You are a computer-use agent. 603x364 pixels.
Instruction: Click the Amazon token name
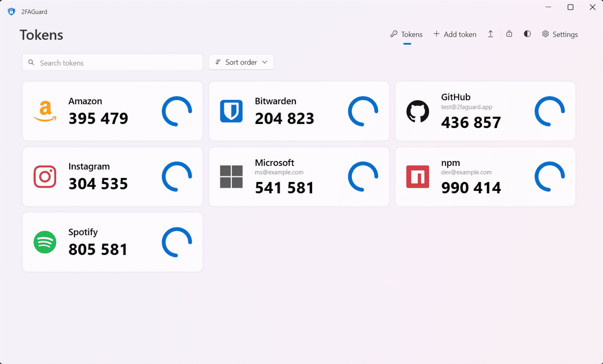coord(85,101)
